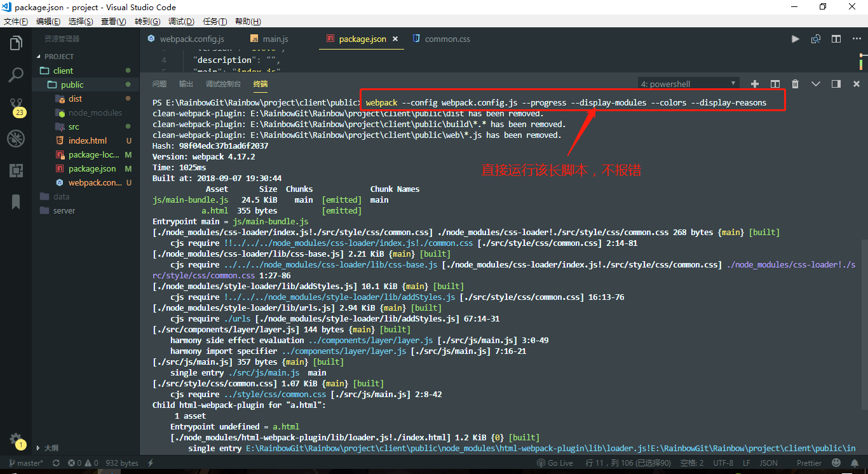Open errors and warnings status indicator
This screenshot has width=868, height=474.
pyautogui.click(x=83, y=463)
